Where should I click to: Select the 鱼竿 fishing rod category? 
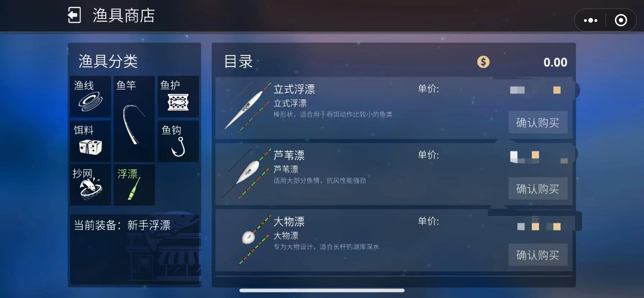click(134, 119)
